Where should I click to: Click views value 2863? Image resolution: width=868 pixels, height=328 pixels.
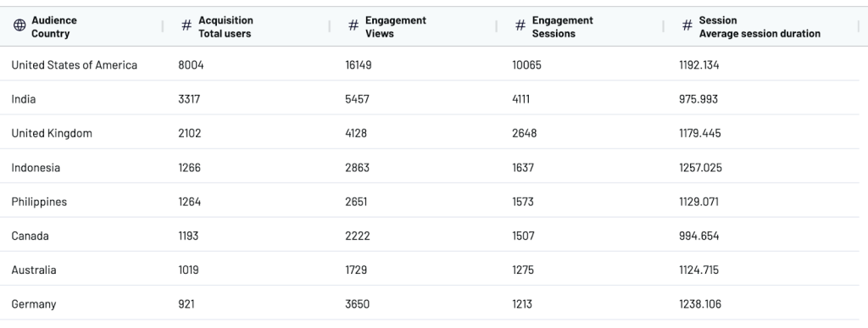[x=357, y=168]
